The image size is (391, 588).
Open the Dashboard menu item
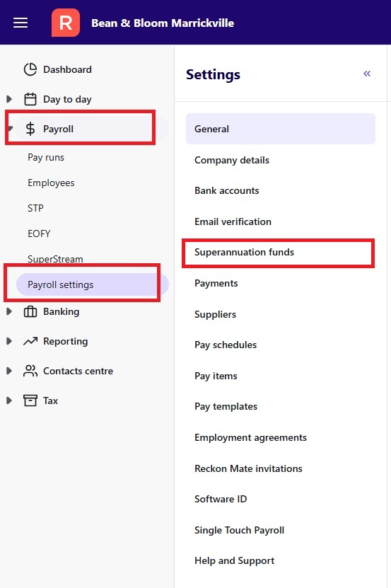click(67, 69)
